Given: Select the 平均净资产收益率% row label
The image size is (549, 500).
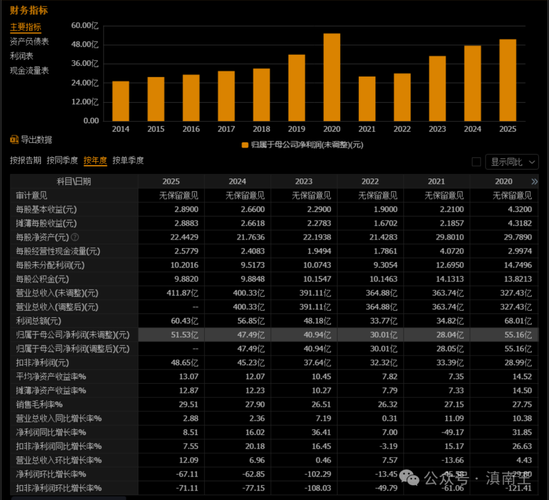Looking at the screenshot, I should [51, 377].
